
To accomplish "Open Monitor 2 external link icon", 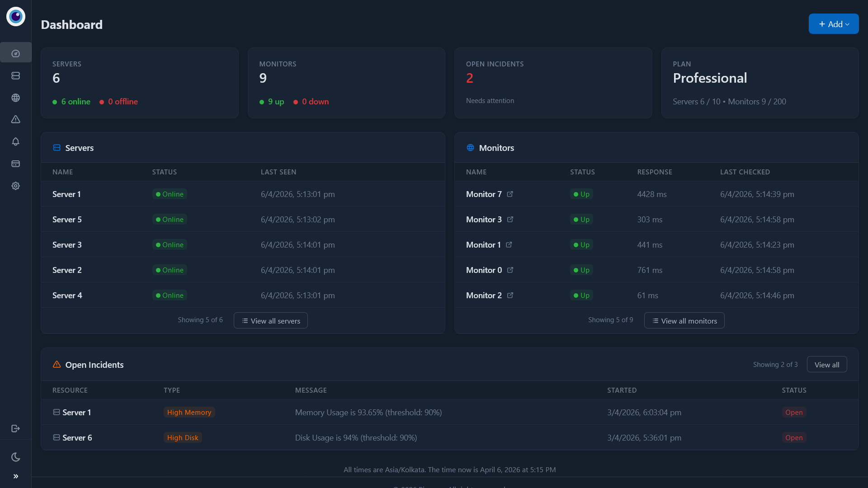I will click(510, 295).
